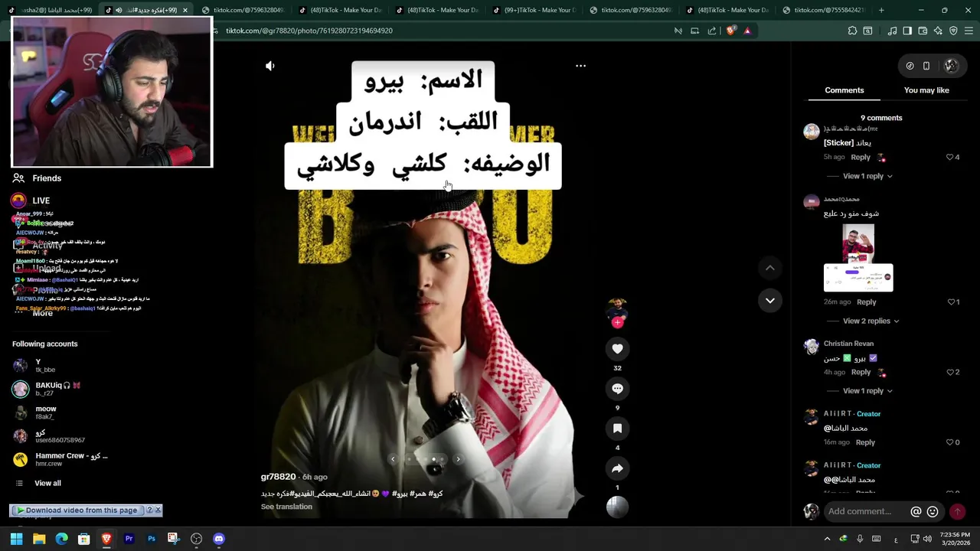Open following account Hammer Crew
Image resolution: width=980 pixels, height=551 pixels.
click(71, 459)
